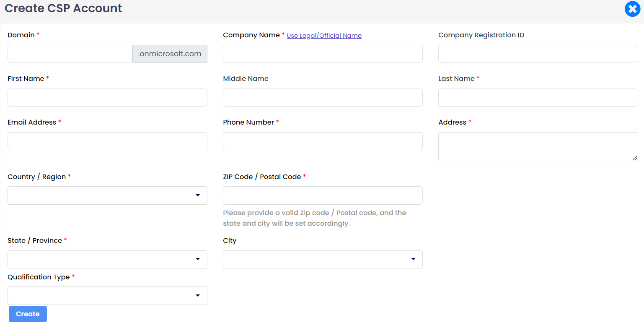
Task: Expand the State / Province dropdown
Action: point(107,259)
